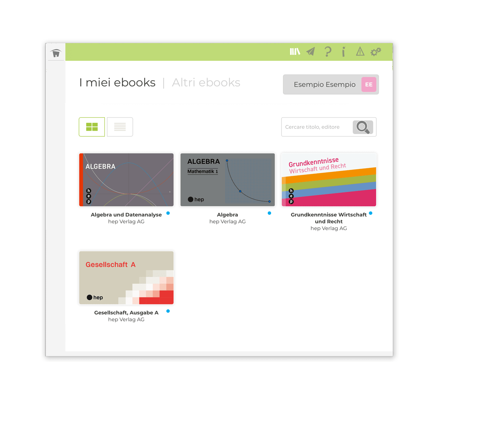
Task: Open the home icon in the sidebar
Action: coord(56,53)
